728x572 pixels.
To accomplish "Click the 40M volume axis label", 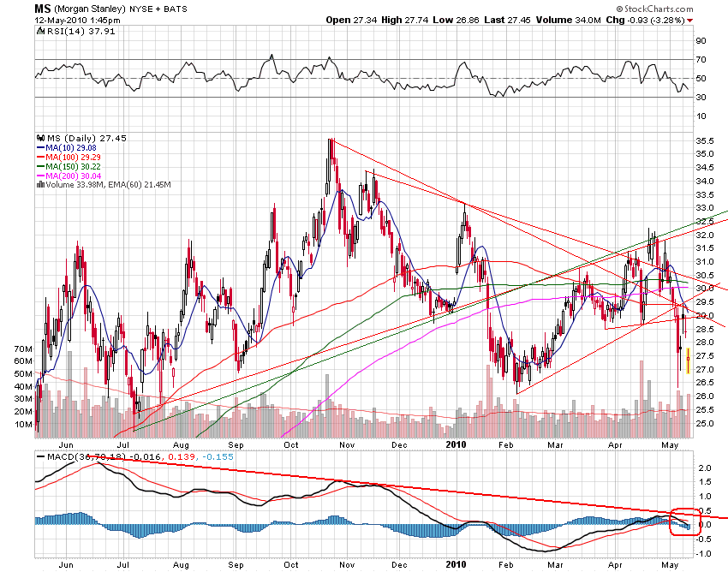I will coord(24,387).
